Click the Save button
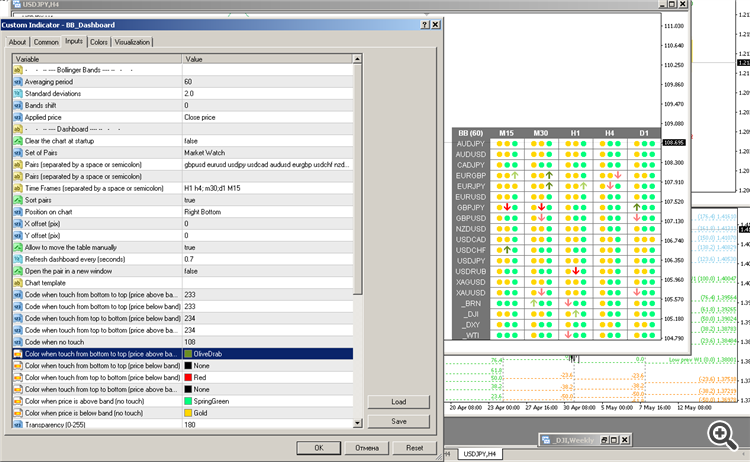The height and width of the screenshot is (462, 750). click(x=398, y=421)
